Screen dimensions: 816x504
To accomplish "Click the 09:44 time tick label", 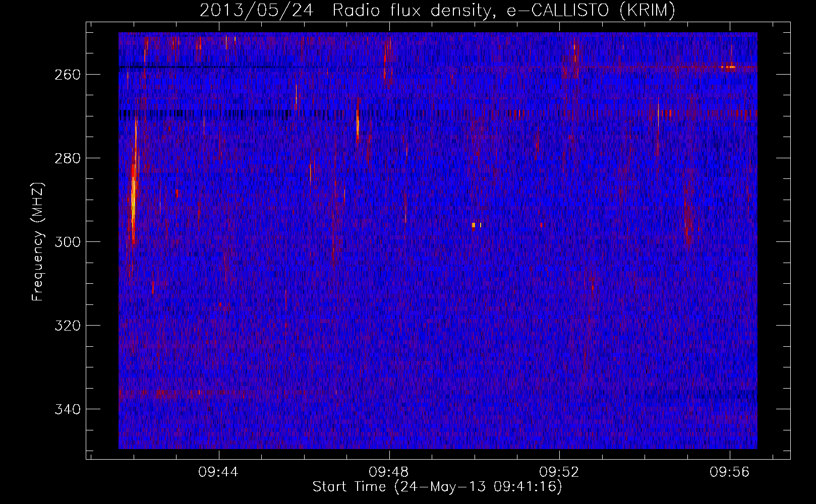I will 218,472.
